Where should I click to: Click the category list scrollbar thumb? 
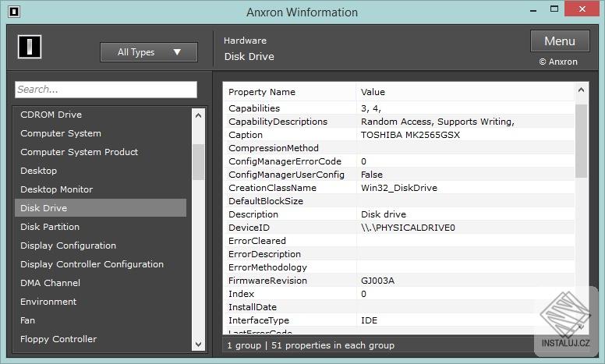(198, 162)
